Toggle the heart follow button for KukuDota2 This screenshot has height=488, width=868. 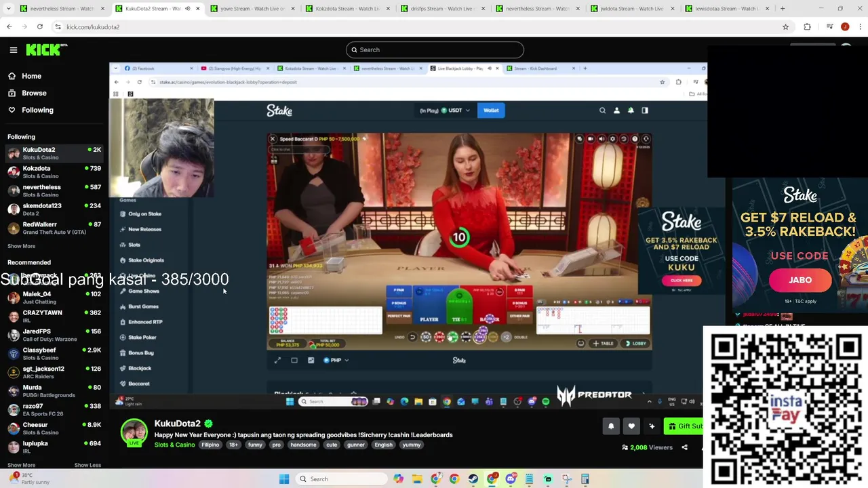(x=631, y=426)
